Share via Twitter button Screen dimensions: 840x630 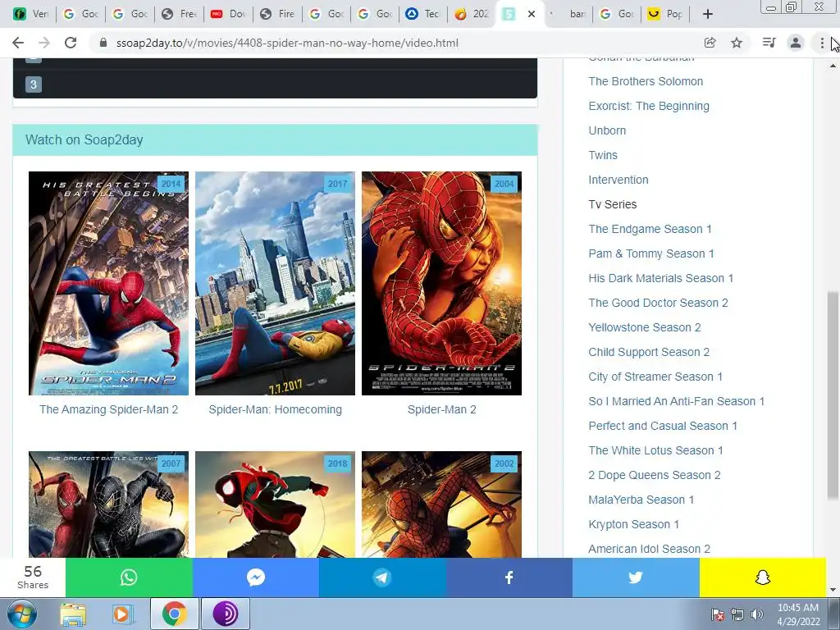click(636, 577)
